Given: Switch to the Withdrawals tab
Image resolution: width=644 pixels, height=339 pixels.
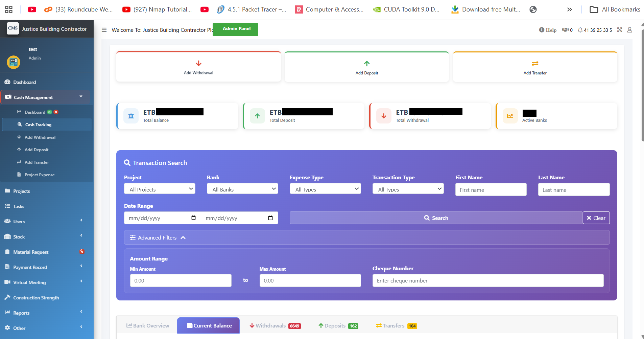Looking at the screenshot, I should click(275, 325).
